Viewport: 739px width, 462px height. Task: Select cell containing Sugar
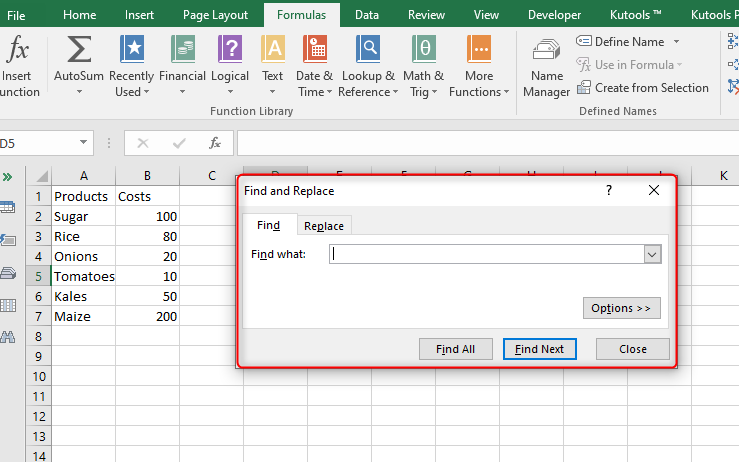83,216
